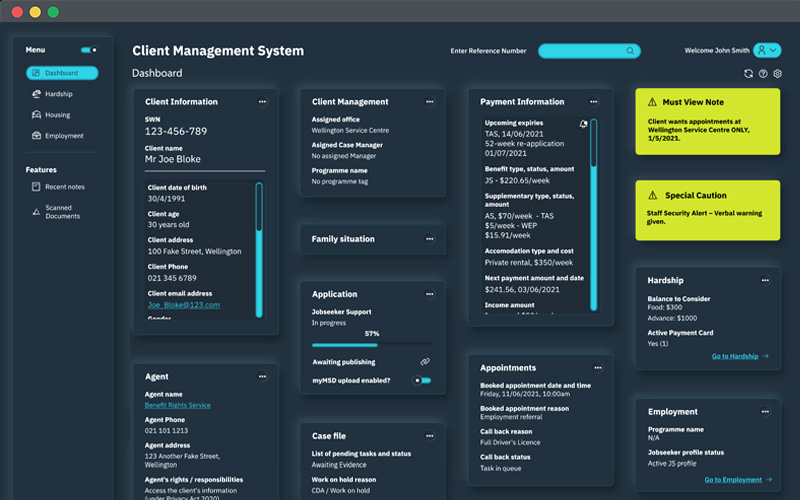Click the Employment icon in sidebar menu
This screenshot has width=800, height=500.
(36, 136)
